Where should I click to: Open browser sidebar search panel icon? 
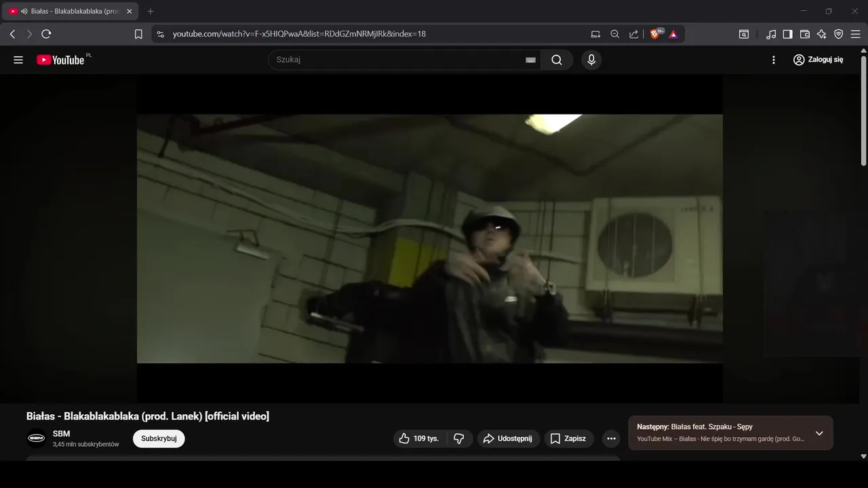tap(744, 34)
